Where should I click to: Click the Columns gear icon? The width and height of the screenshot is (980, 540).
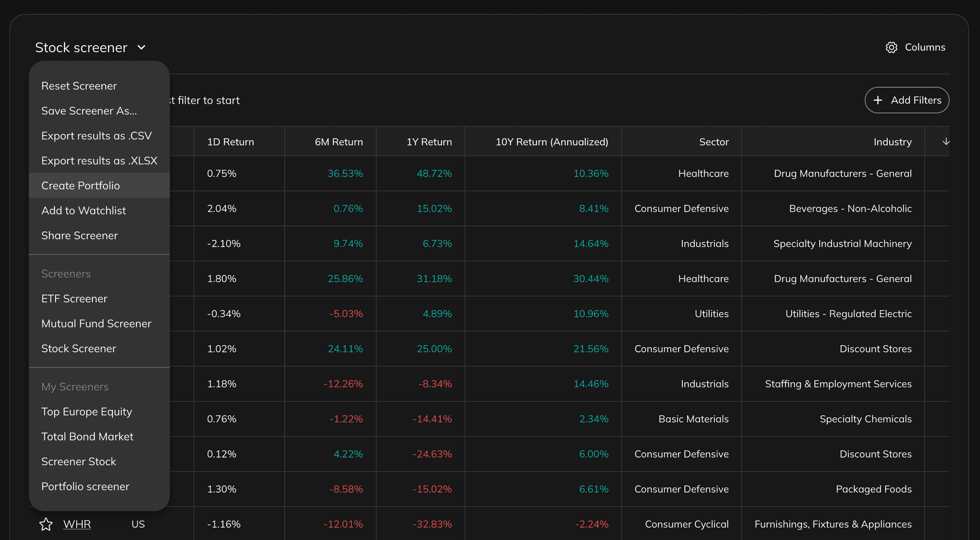[891, 47]
